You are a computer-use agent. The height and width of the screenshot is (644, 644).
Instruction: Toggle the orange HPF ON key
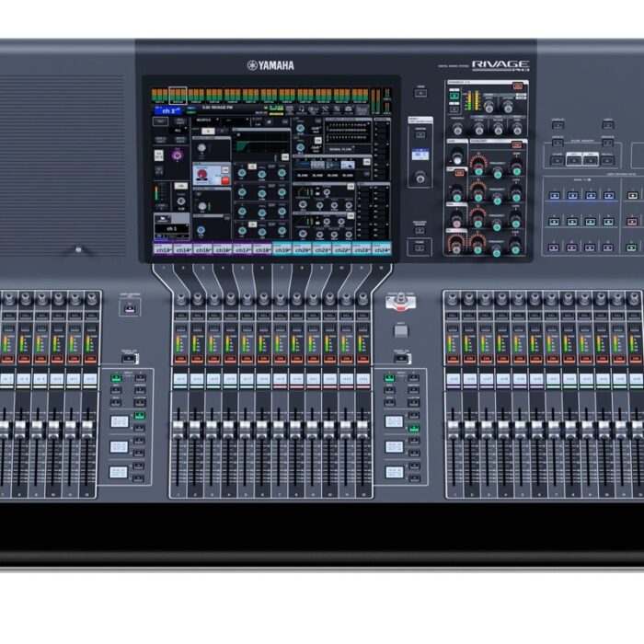(x=460, y=173)
